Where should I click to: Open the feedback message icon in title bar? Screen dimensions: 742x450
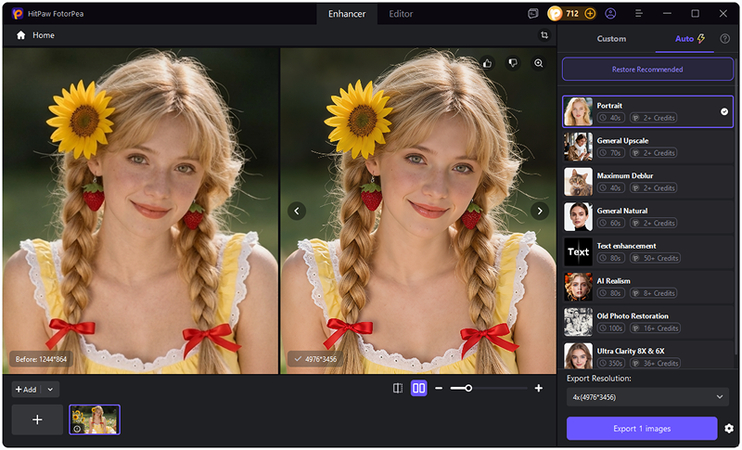coord(533,14)
